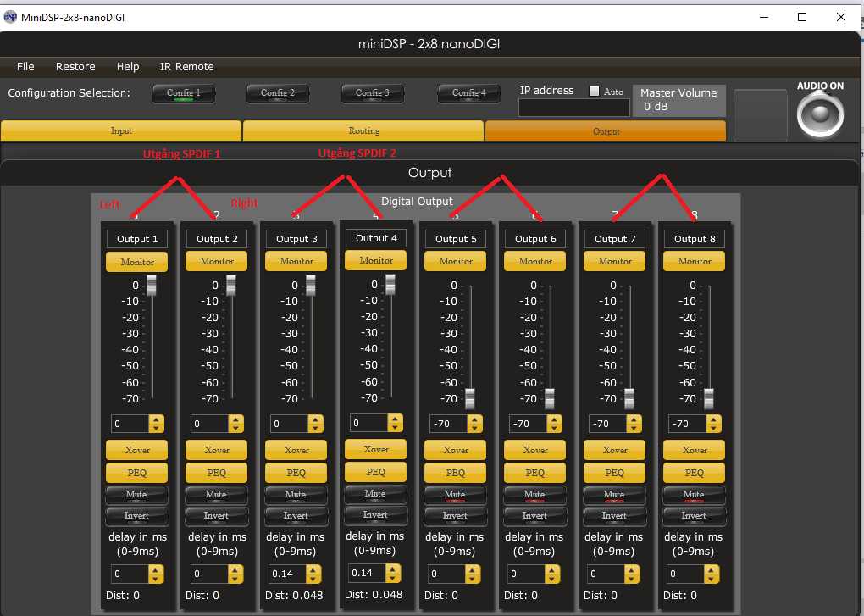Unmute Output 8

tap(694, 495)
